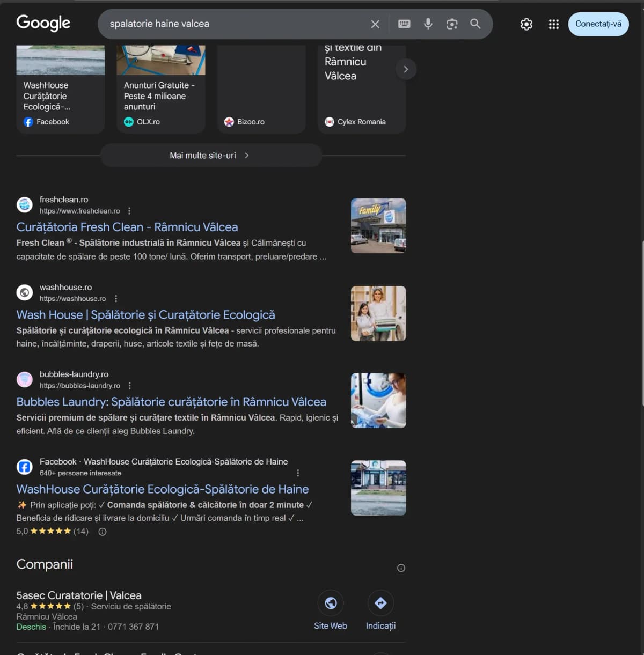Image resolution: width=644 pixels, height=655 pixels.
Task: Start voice search with microphone
Action: tap(428, 24)
